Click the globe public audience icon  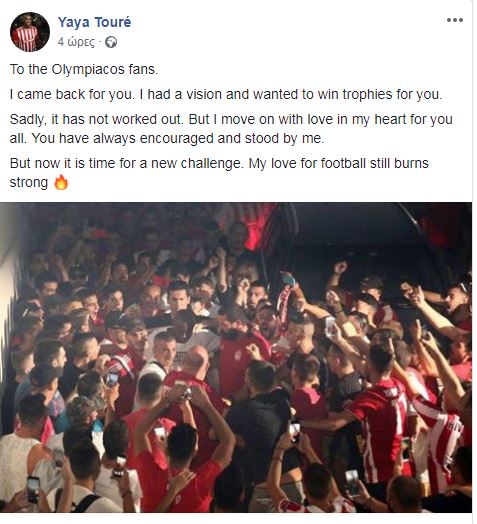[111, 42]
